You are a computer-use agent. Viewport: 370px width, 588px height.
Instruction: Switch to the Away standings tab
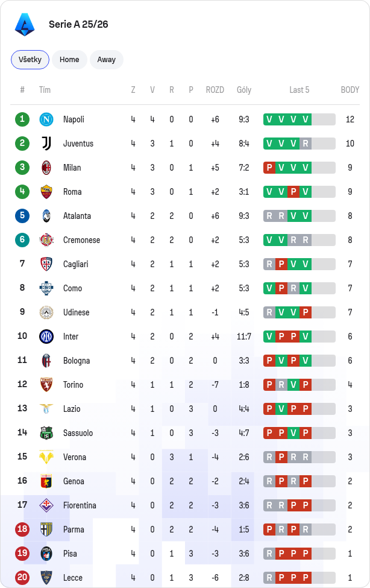pyautogui.click(x=107, y=60)
